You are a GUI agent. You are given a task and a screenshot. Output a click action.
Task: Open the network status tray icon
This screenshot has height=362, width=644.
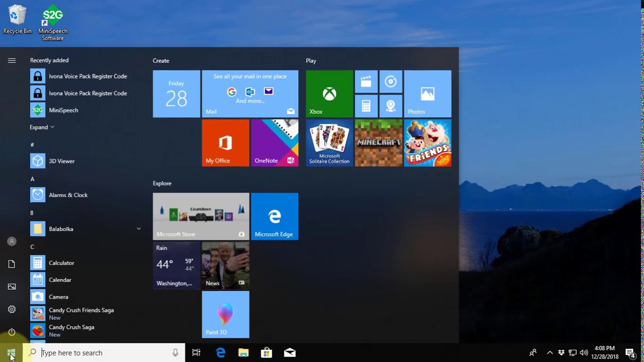pyautogui.click(x=573, y=353)
